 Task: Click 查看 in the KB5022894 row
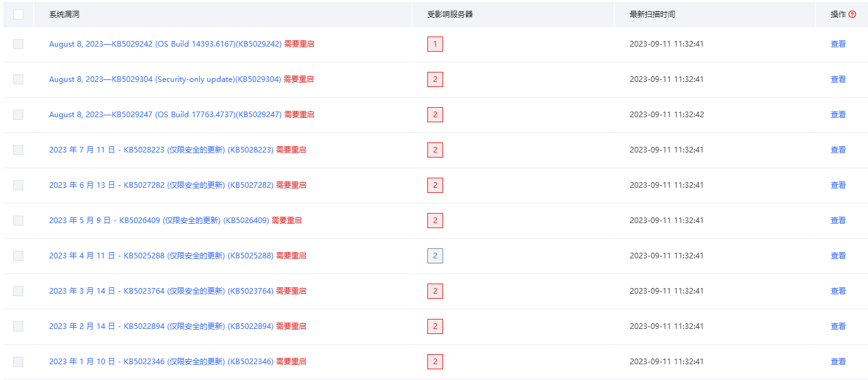[838, 326]
